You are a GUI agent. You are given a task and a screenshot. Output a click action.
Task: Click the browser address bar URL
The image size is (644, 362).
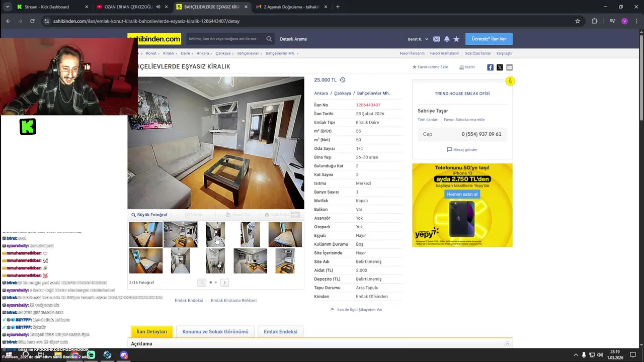pyautogui.click(x=146, y=21)
